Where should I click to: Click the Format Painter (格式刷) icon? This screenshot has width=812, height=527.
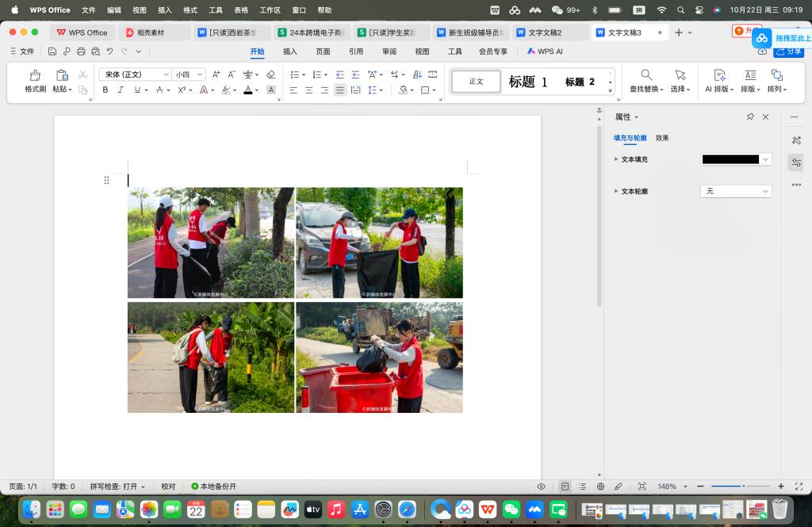(35, 76)
